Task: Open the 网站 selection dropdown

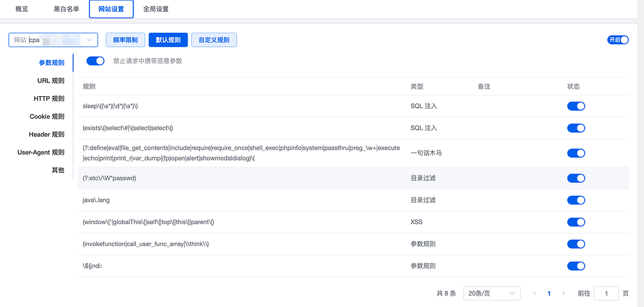Action: (53, 40)
